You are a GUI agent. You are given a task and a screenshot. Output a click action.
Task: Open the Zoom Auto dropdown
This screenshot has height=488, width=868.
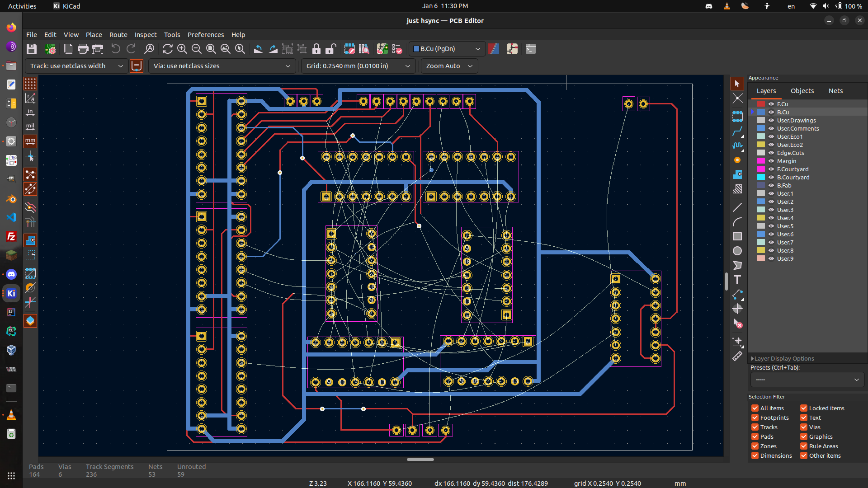click(449, 66)
